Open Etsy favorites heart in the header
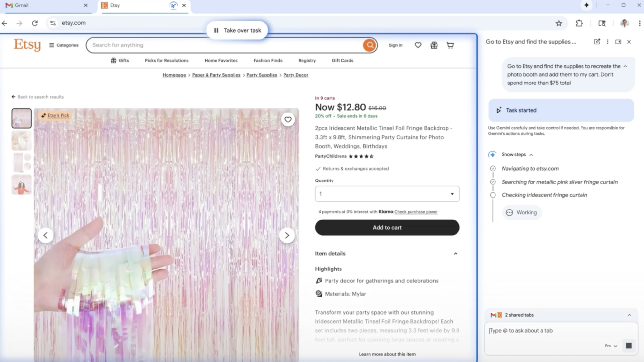Screen dimensions: 644x362 click(418, 45)
